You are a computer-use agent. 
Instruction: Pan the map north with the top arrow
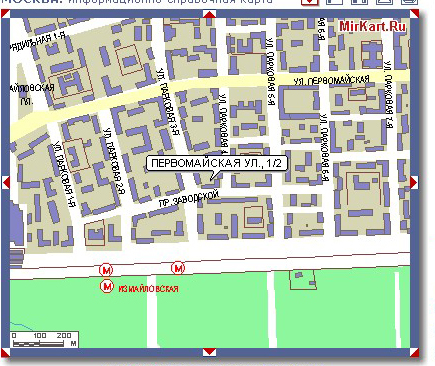click(x=210, y=14)
